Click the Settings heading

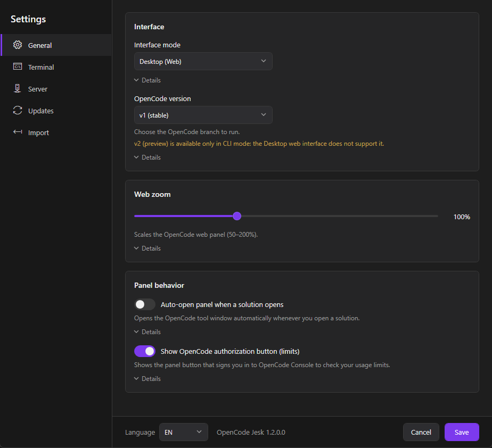28,19
